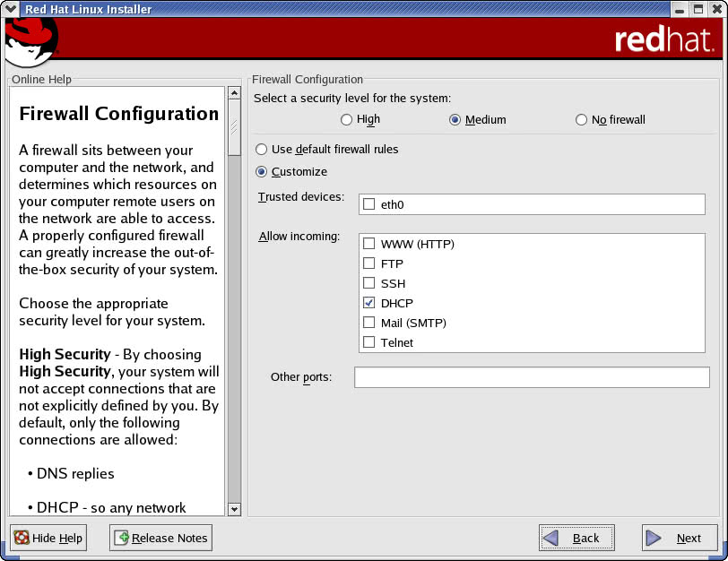Maximize the installer window
Image resolution: width=728 pixels, height=561 pixels.
[x=698, y=9]
